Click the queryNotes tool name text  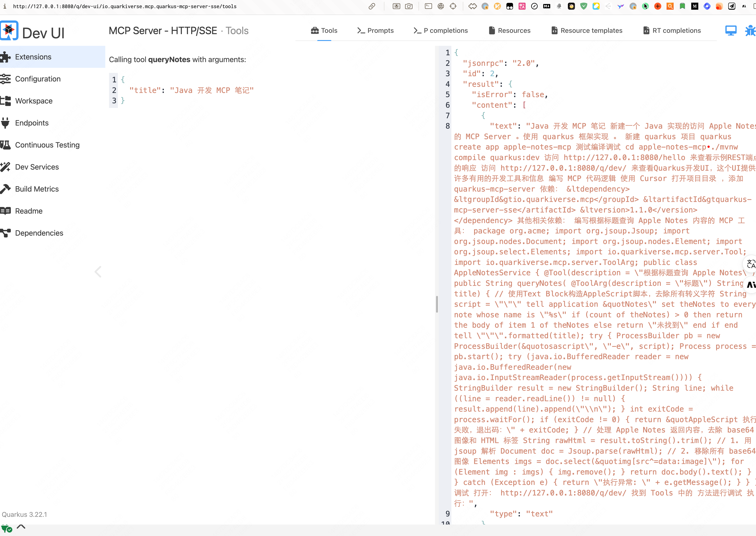pyautogui.click(x=169, y=59)
